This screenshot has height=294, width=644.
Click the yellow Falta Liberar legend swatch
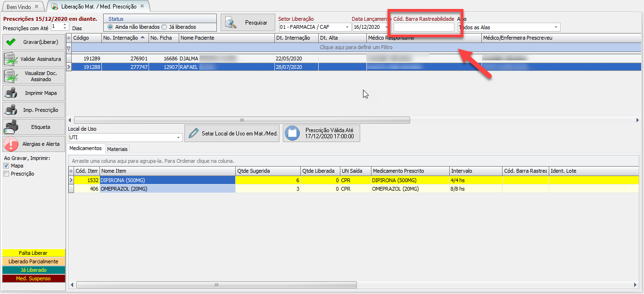pyautogui.click(x=33, y=253)
